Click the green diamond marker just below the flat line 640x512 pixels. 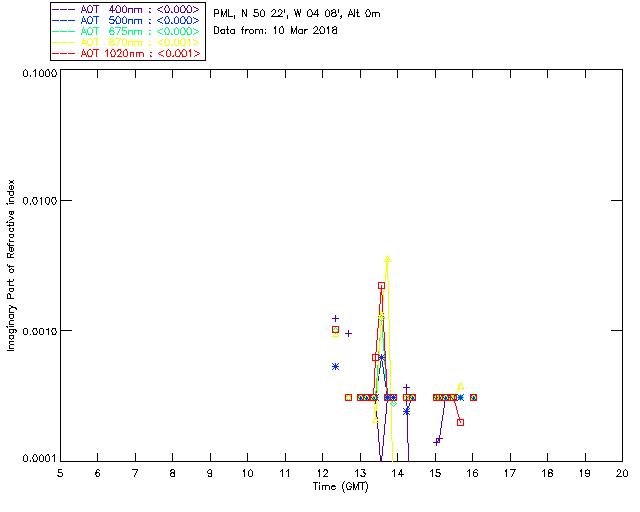pos(393,404)
